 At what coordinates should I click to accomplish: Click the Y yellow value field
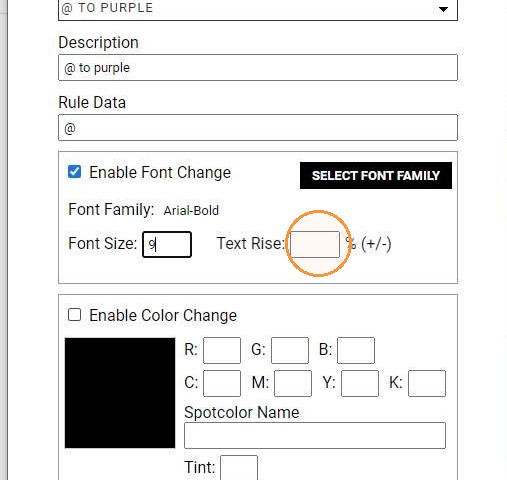click(x=360, y=383)
